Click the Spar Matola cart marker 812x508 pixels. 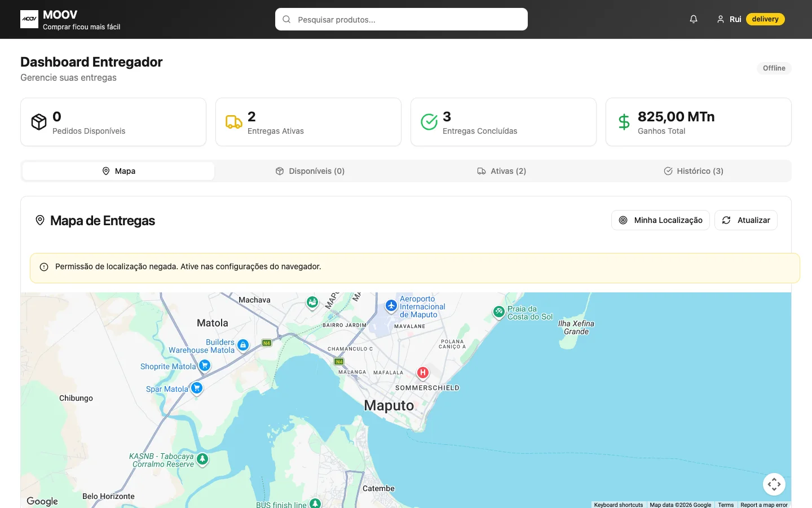pos(196,388)
